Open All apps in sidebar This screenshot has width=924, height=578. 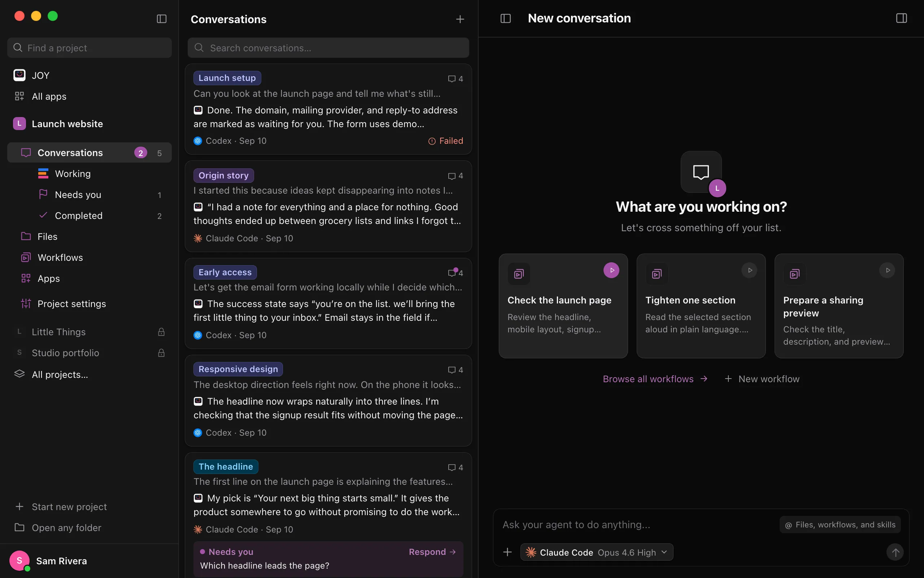pos(90,96)
